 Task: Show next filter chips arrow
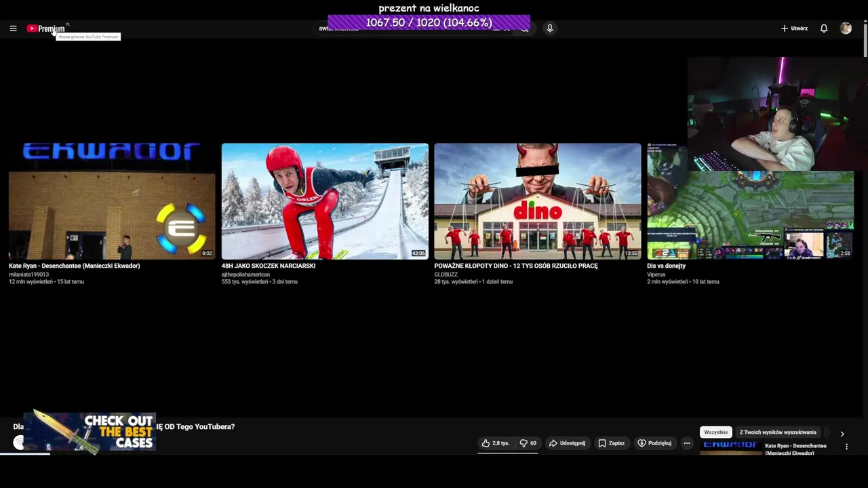842,434
